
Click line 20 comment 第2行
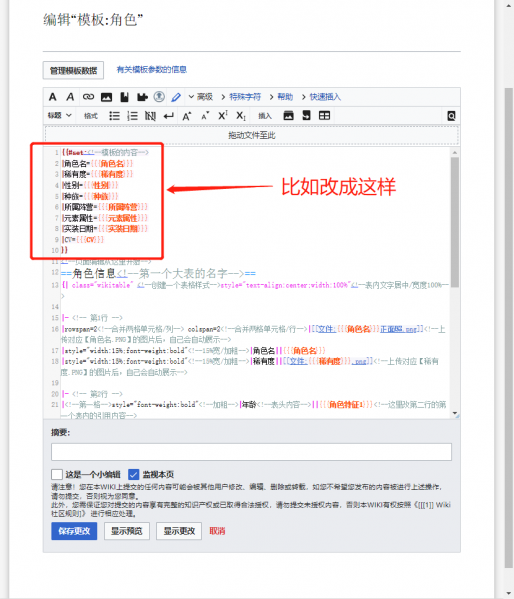point(97,394)
